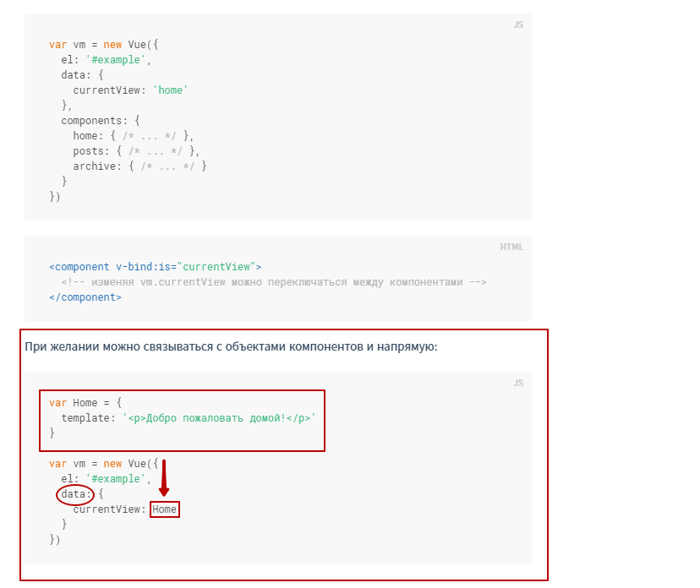Click the red-circled data: keyword
Viewport: 700px width, 588px height.
click(x=75, y=494)
